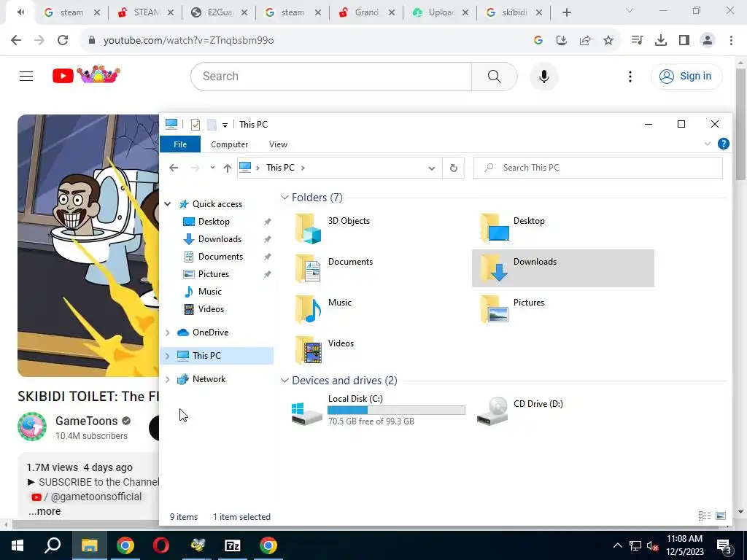Open the GameToons channel link

point(86,421)
